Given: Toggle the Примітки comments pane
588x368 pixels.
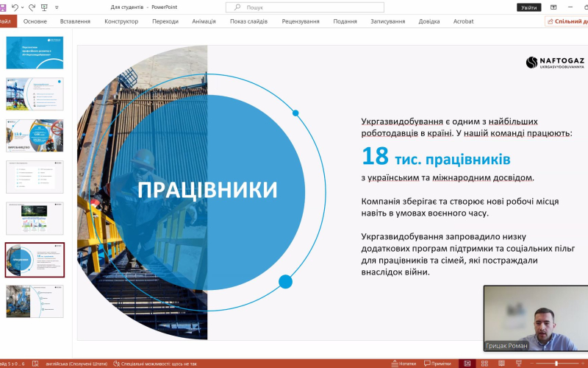Looking at the screenshot, I should pyautogui.click(x=437, y=364).
